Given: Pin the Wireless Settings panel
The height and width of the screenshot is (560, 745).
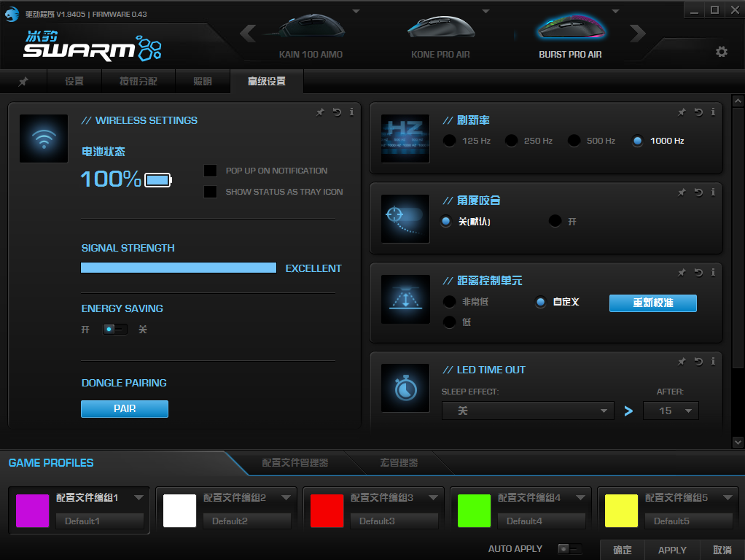Looking at the screenshot, I should (x=320, y=112).
